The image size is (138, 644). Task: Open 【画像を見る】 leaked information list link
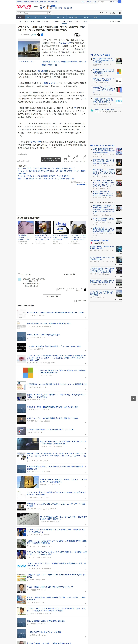click(x=64, y=63)
